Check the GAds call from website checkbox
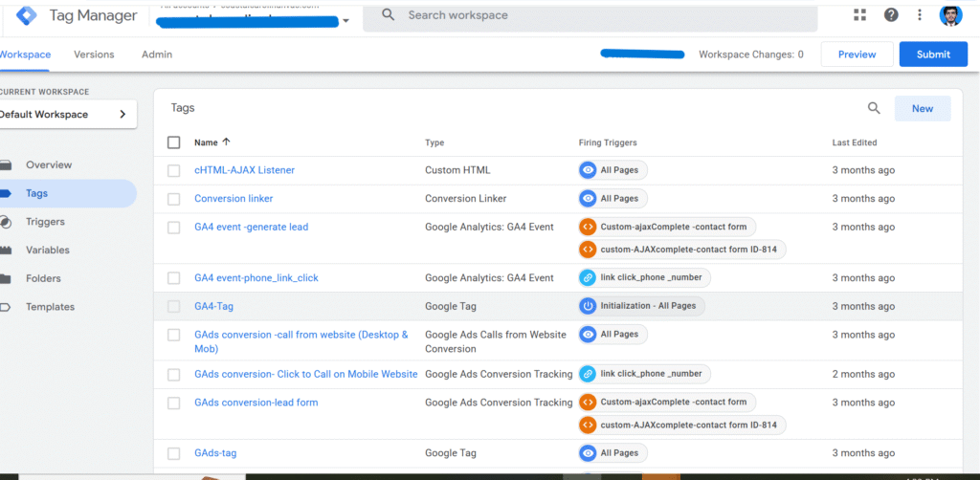The width and height of the screenshot is (980, 480). coord(174,336)
